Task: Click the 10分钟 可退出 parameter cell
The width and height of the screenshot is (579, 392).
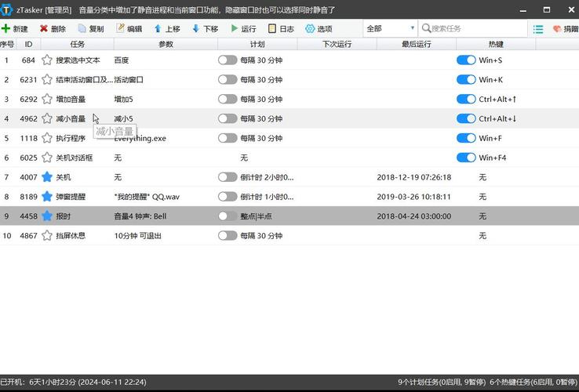Action: click(x=138, y=235)
